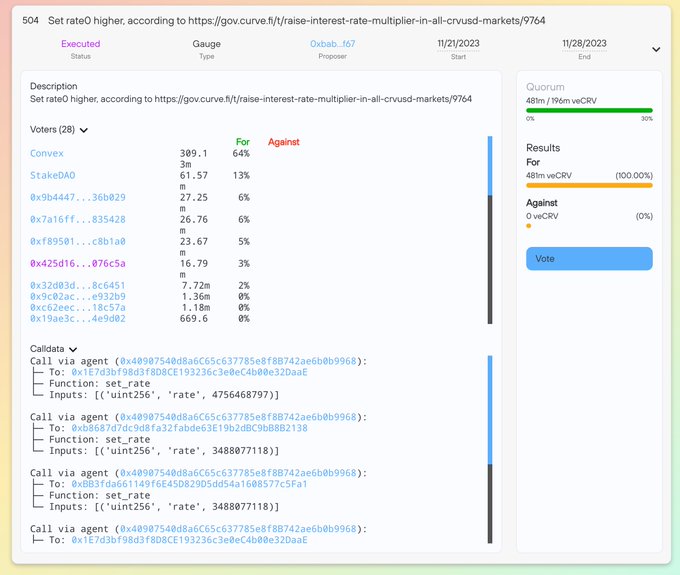
Task: Collapse the Calldata section arrow
Action: (x=73, y=350)
